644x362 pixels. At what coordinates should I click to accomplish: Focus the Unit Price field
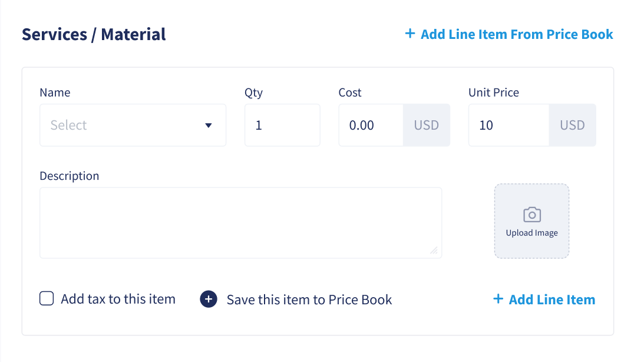click(508, 125)
